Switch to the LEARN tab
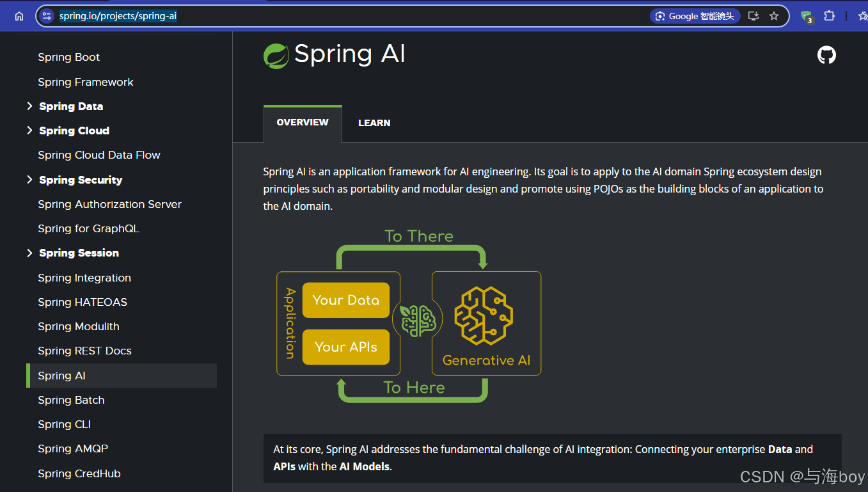This screenshot has height=492, width=868. 374,123
